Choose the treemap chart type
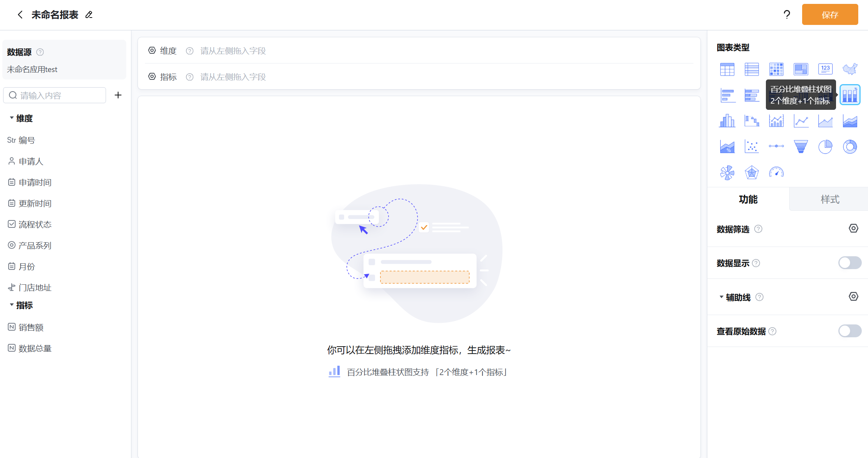Screen dimensions: 868x458 coord(801,69)
